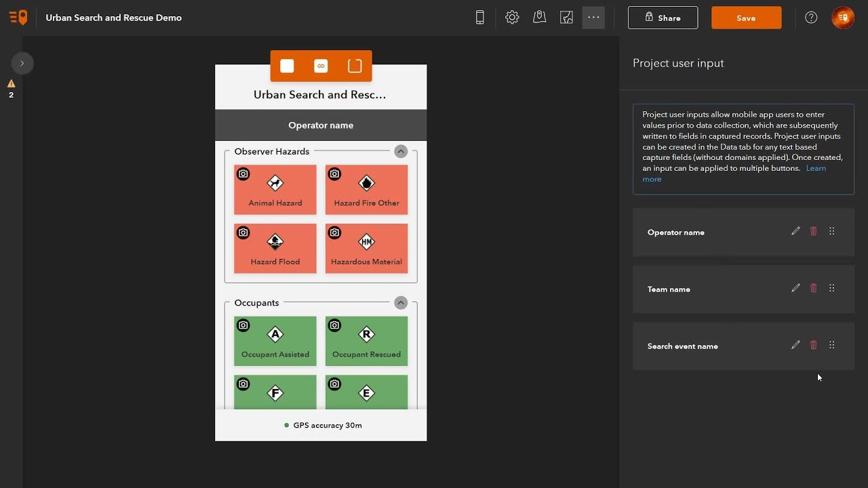The height and width of the screenshot is (488, 868).
Task: View the warning triangle notifications
Action: [11, 84]
